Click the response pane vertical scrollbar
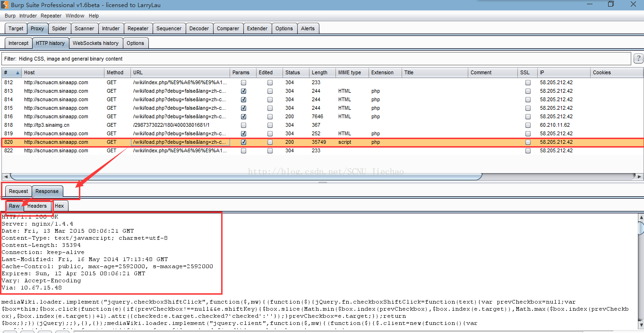 click(641, 228)
